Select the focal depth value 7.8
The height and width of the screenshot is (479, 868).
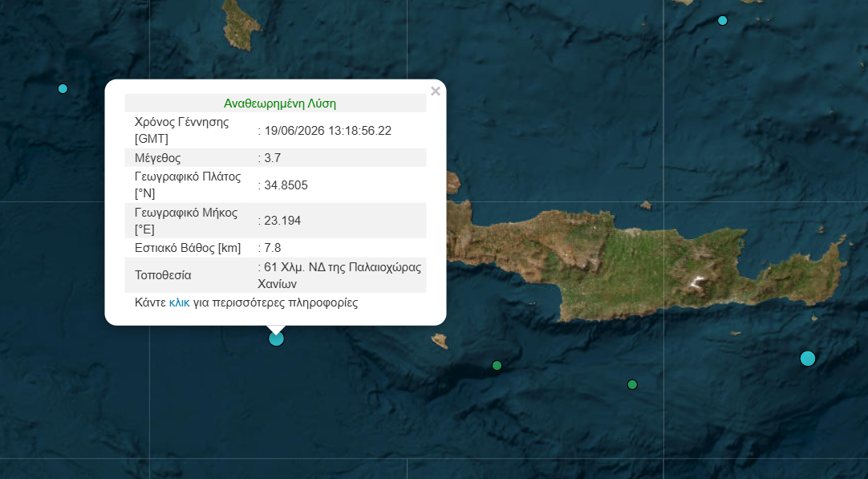tap(273, 248)
